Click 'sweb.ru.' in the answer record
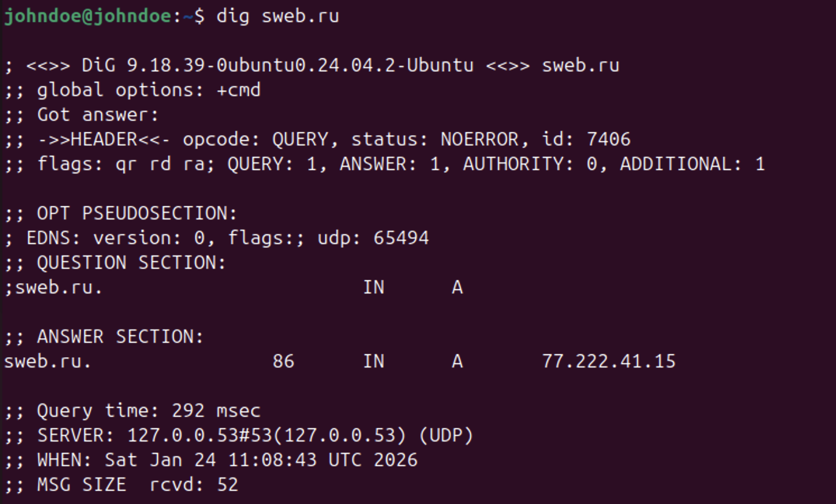 [47, 361]
